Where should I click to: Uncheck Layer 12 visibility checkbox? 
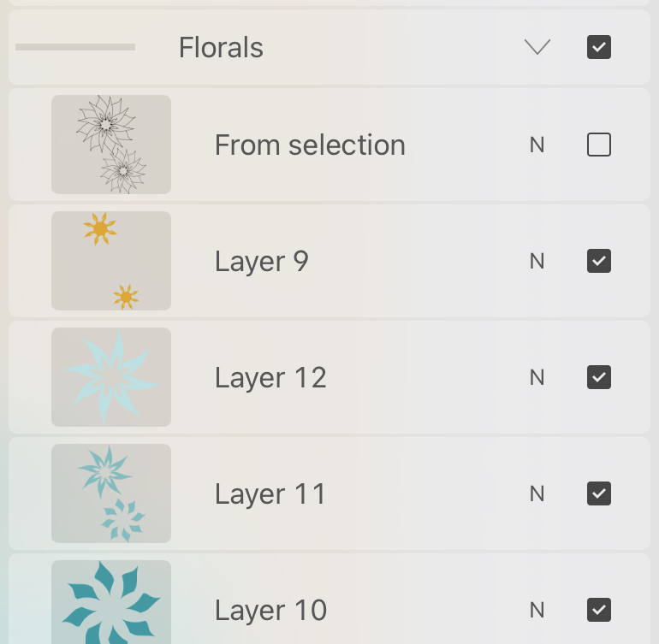[x=599, y=377]
